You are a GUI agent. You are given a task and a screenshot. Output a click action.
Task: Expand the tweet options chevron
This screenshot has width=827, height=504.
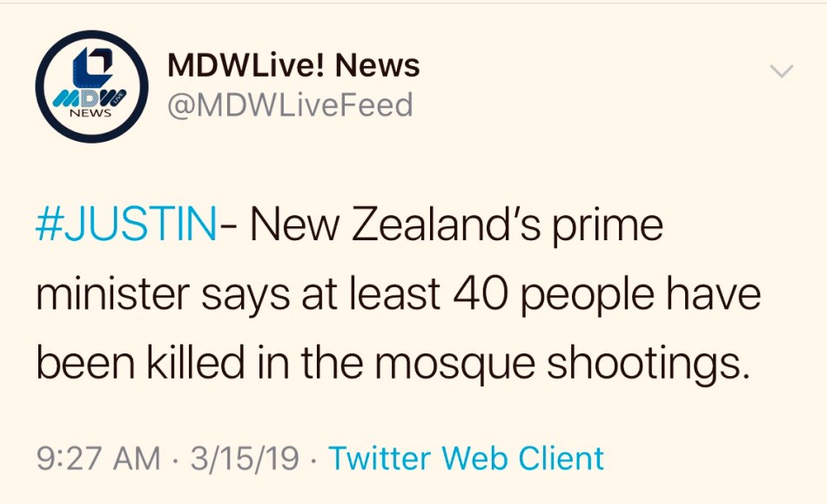point(783,71)
